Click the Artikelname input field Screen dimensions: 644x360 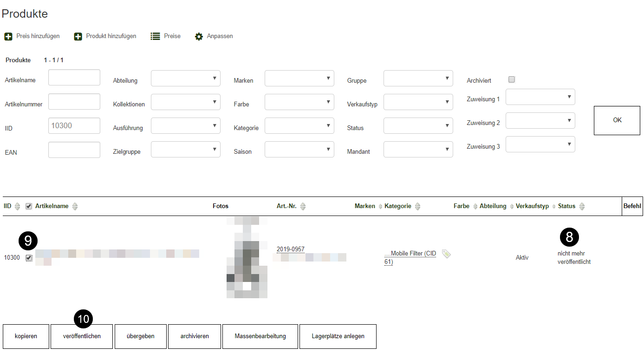74,78
